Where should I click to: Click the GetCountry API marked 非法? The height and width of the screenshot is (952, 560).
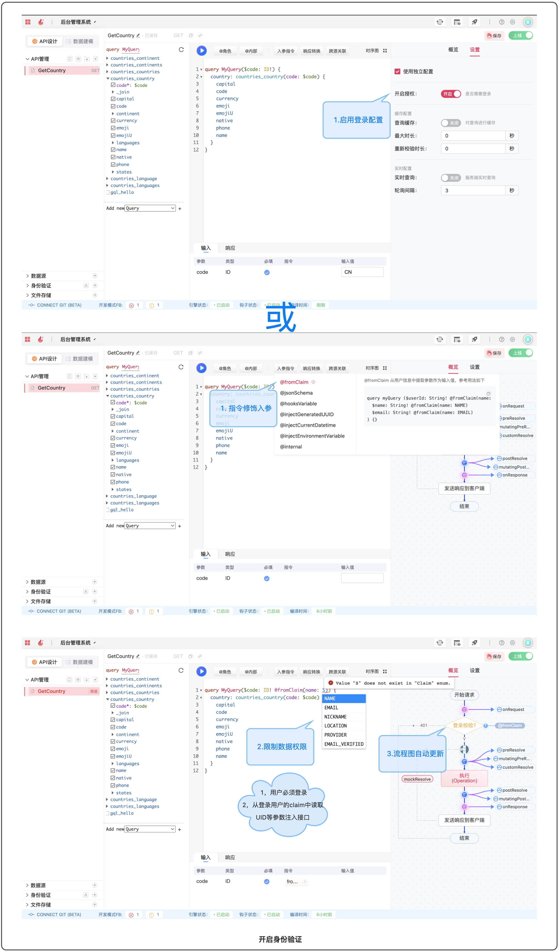coord(51,691)
